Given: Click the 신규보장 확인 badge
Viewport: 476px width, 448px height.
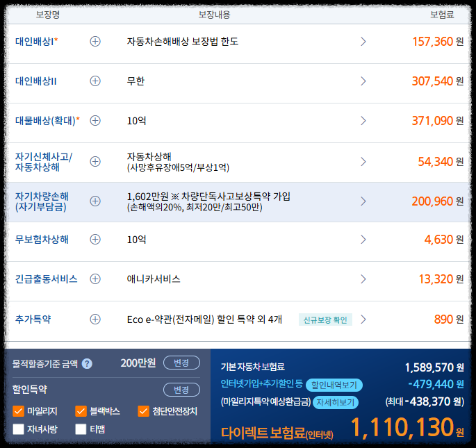Looking at the screenshot, I should [325, 320].
